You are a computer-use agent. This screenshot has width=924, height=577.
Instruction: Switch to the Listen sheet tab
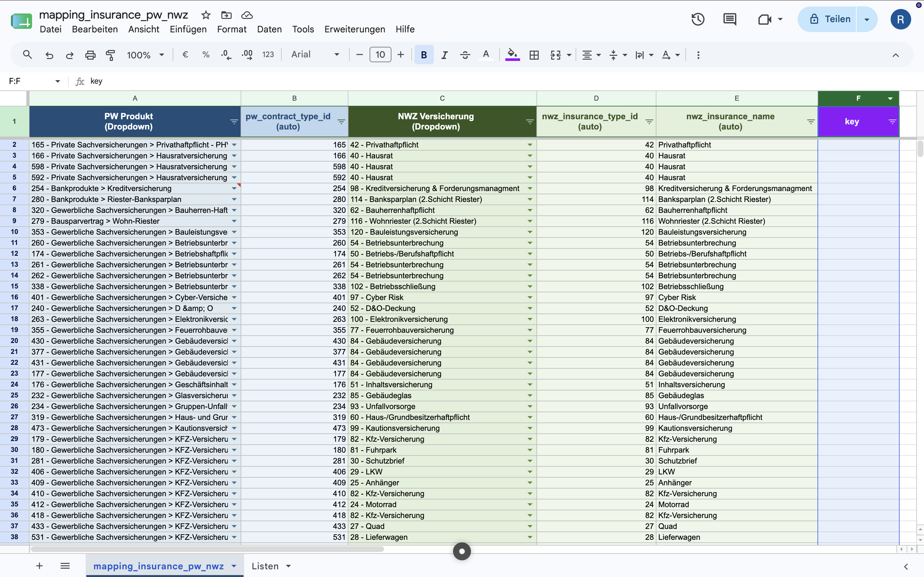tap(271, 566)
